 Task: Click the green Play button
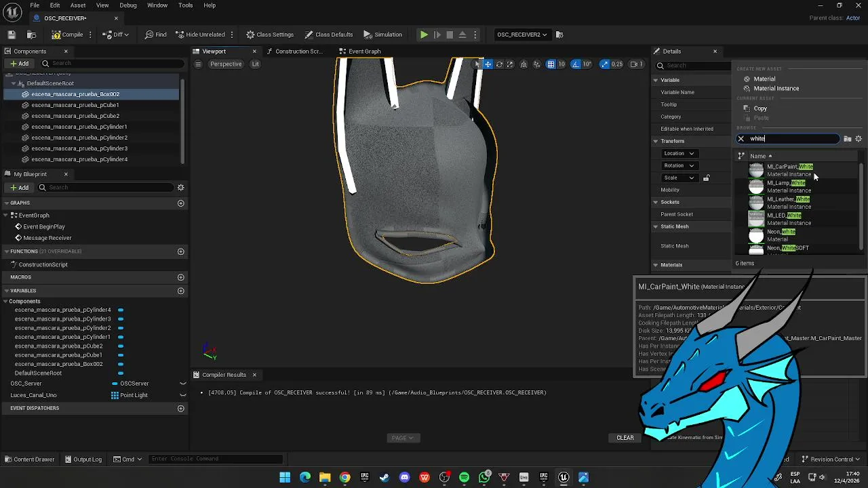424,35
